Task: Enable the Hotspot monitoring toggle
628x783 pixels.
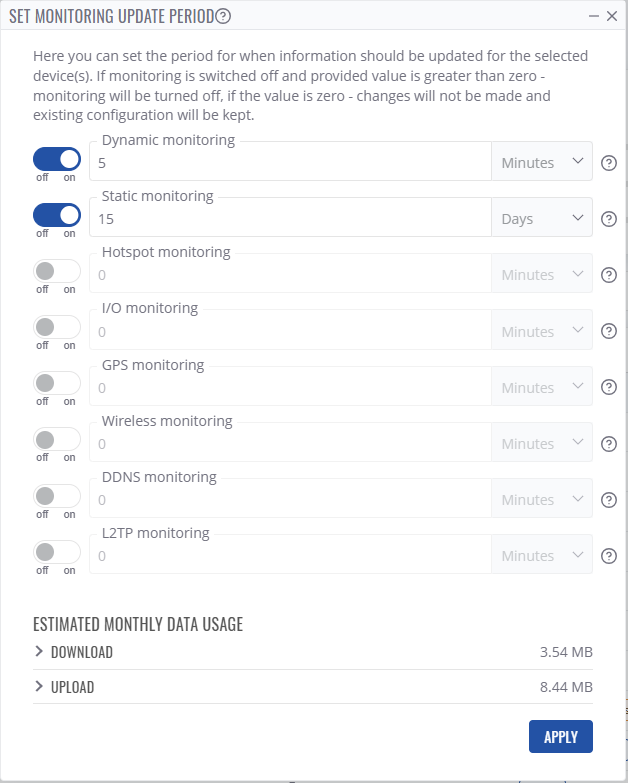Action: (x=57, y=271)
